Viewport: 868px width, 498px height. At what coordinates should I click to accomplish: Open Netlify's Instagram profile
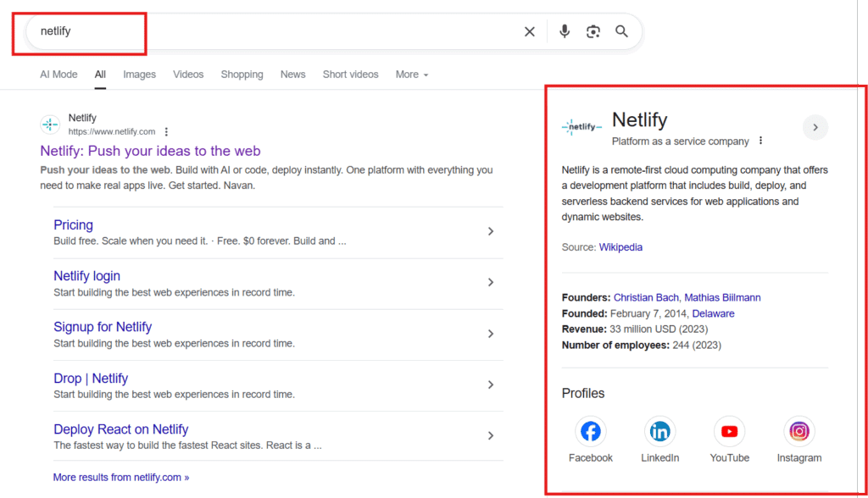[798, 431]
